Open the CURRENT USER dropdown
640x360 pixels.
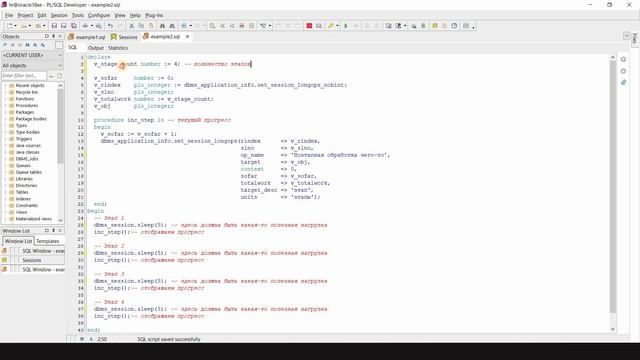(60, 55)
